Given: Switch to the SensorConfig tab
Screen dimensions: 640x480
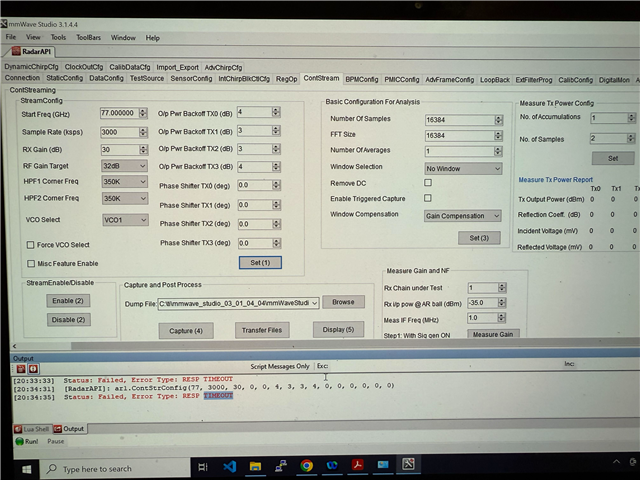Looking at the screenshot, I should [x=191, y=78].
